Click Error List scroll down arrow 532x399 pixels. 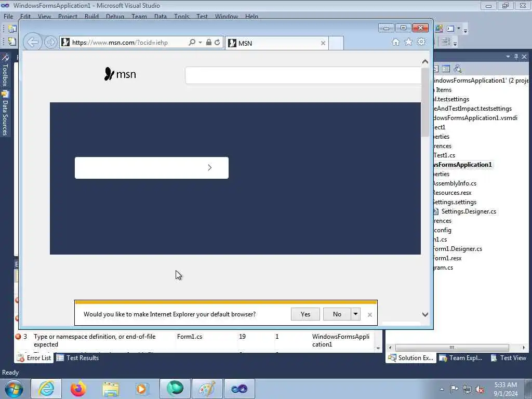tap(378, 348)
